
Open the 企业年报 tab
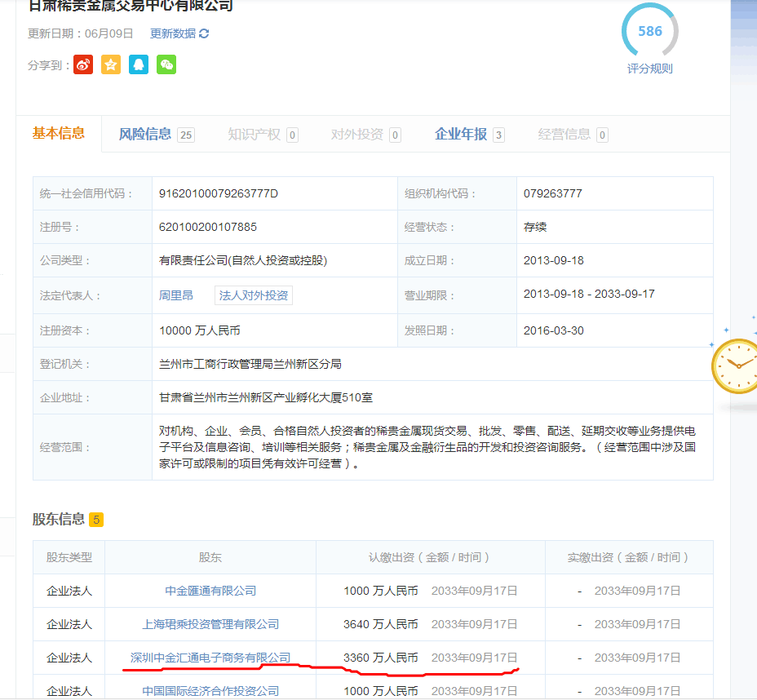tap(461, 134)
